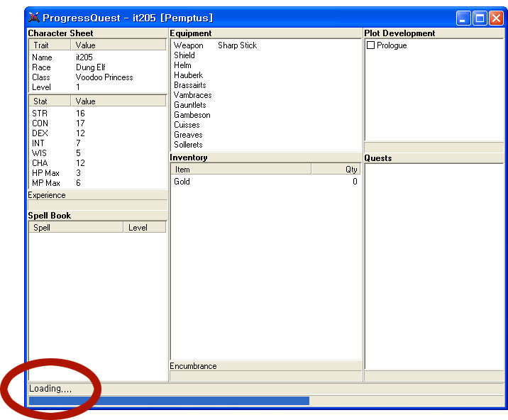Select the DEX stat row
Viewport: 508px width, 420px height.
97,133
